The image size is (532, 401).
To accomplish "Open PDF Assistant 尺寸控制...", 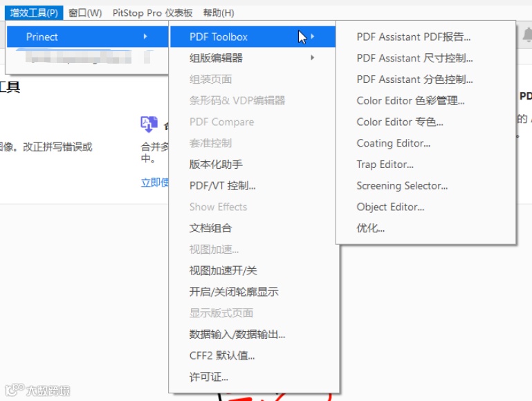I will (x=425, y=58).
